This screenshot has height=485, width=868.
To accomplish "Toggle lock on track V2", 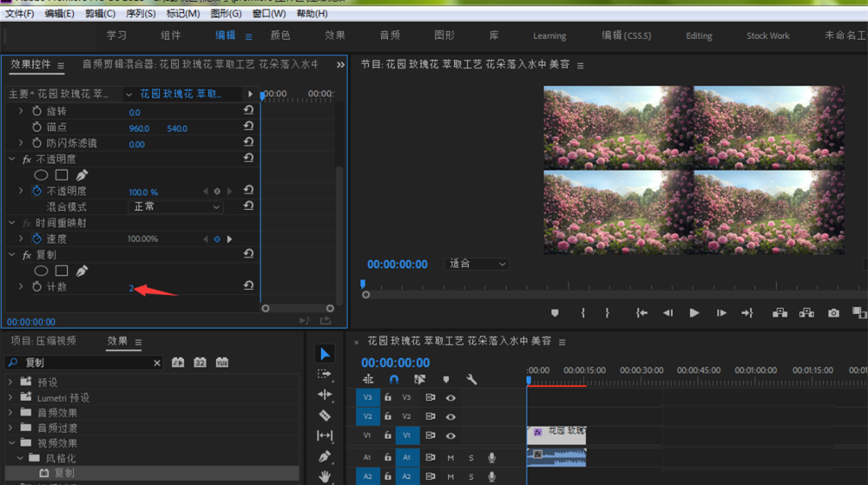I will tap(388, 416).
